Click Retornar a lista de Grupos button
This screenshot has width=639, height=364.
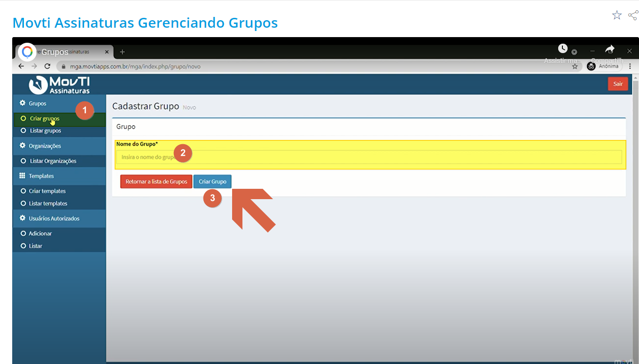tap(156, 181)
